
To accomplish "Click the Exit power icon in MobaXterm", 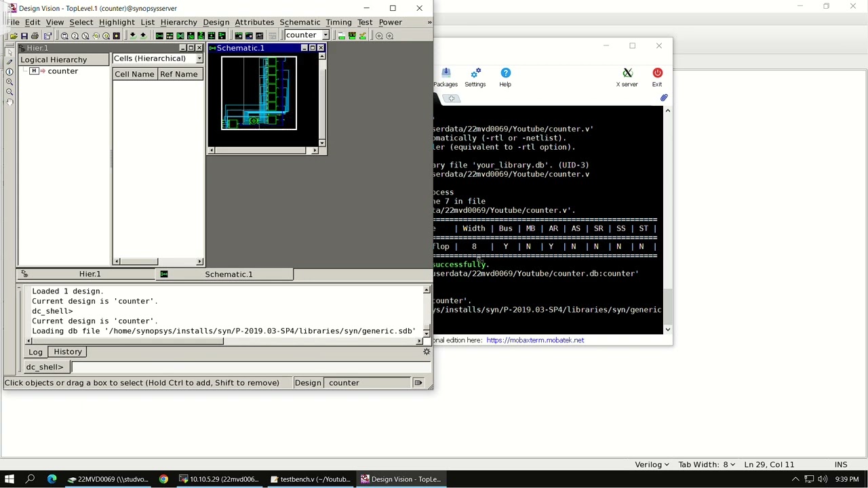I will click(657, 77).
